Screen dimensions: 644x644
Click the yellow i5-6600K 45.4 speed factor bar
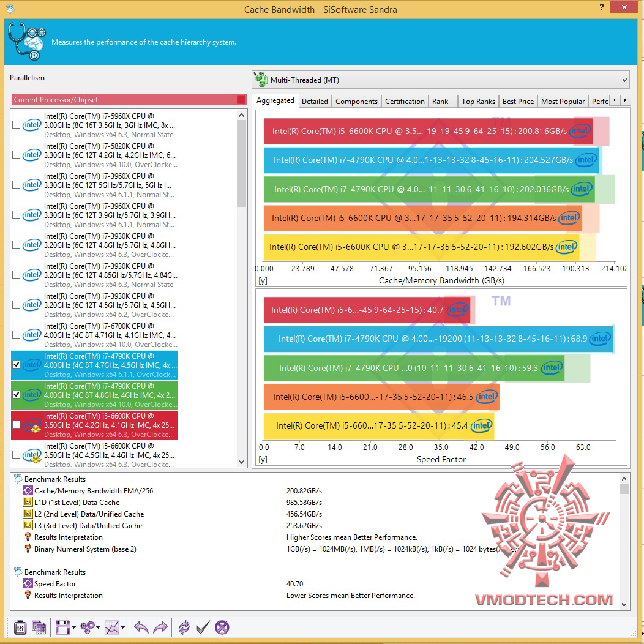(379, 425)
